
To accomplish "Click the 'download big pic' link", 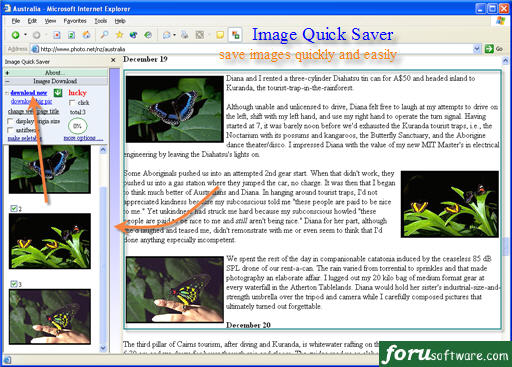I will click(x=31, y=101).
